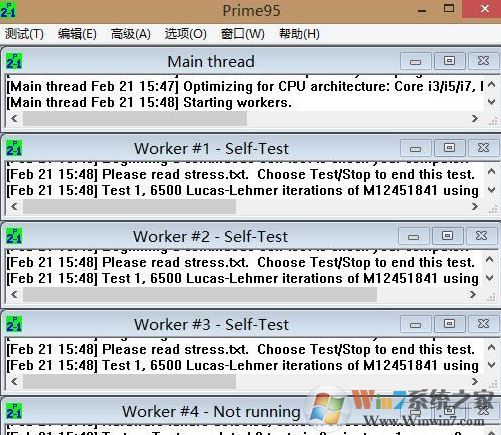Open the 帮助(H) menu
This screenshot has height=435, width=501.
coord(299,34)
